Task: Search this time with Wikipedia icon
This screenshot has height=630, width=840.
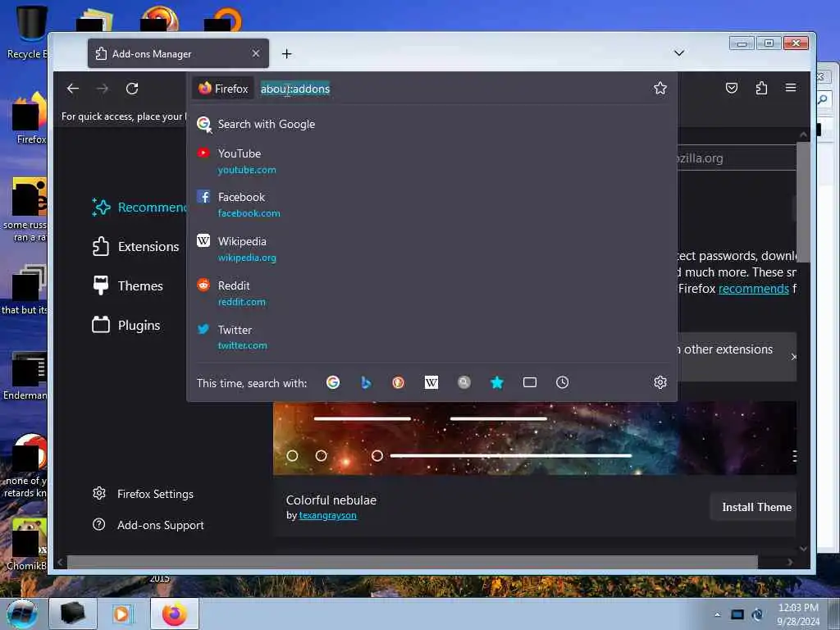Action: coord(431,382)
